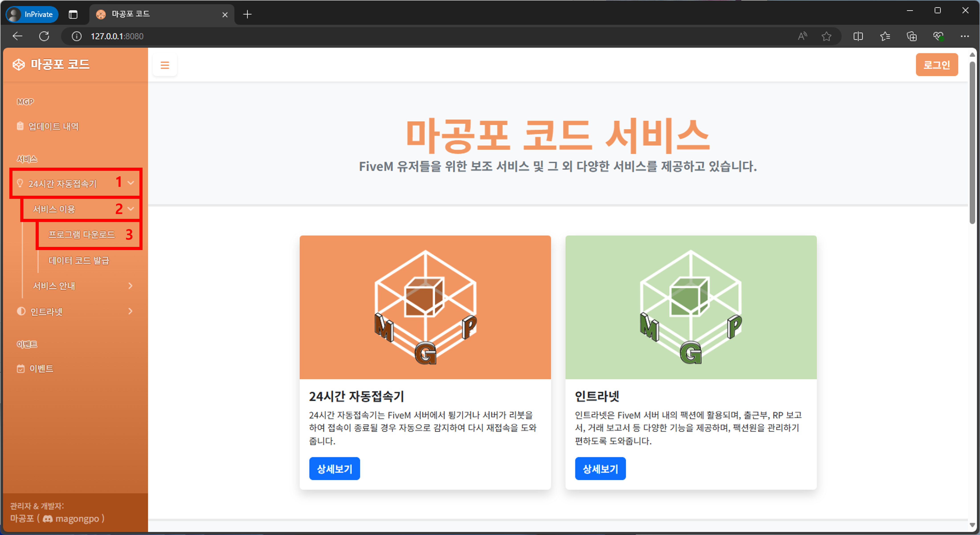The width and height of the screenshot is (980, 535).
Task: Click the page vertical scrollbar thumb
Action: [972, 142]
